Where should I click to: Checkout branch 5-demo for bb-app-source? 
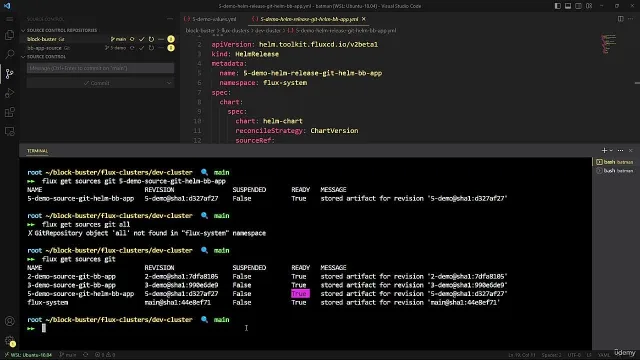(116, 48)
